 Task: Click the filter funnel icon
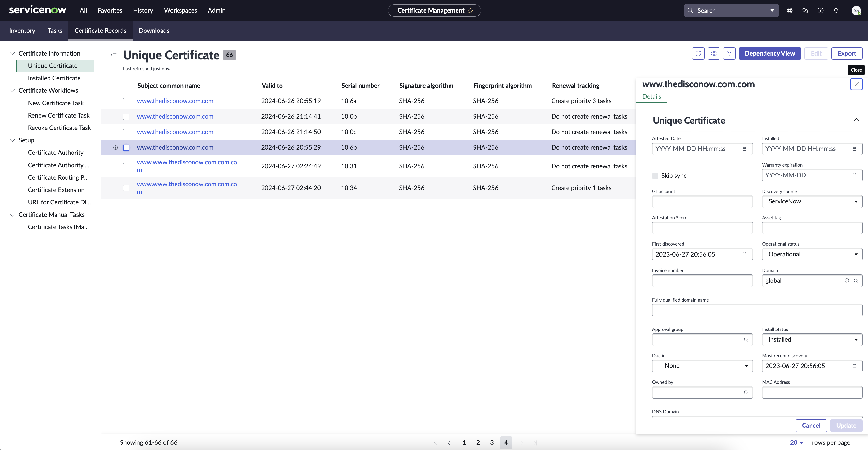coord(729,53)
